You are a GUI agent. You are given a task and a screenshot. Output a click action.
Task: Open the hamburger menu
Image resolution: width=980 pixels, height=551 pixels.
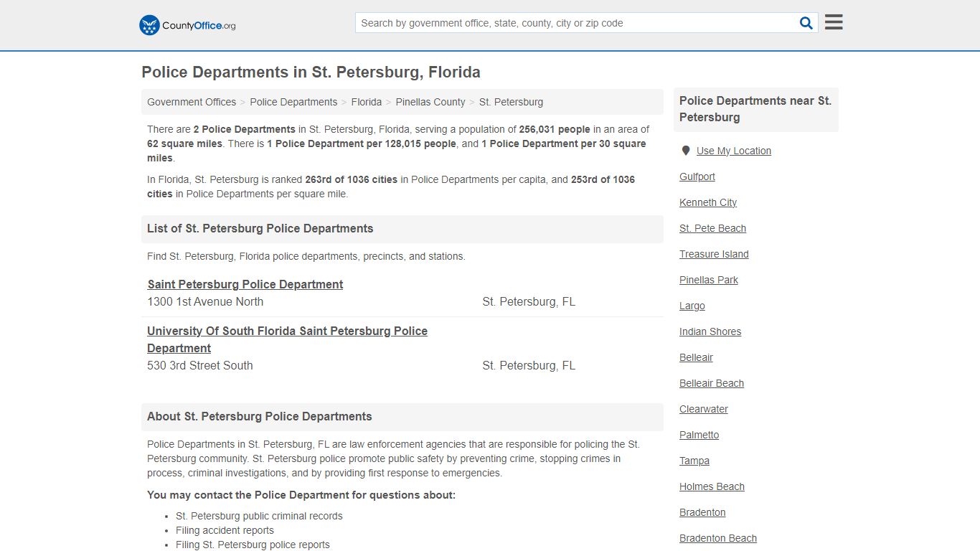click(834, 22)
